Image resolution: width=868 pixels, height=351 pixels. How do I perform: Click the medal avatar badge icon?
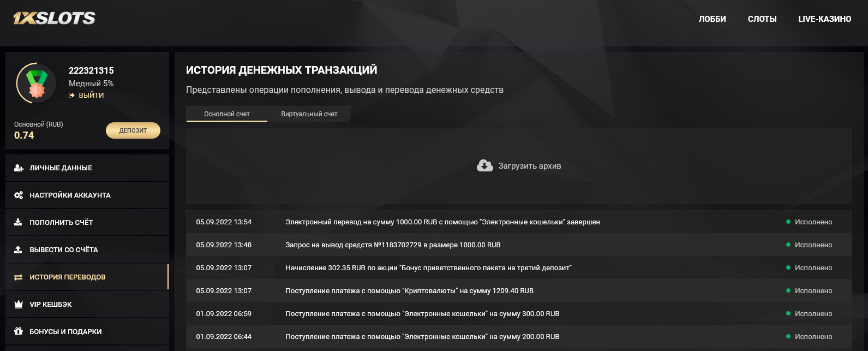37,84
